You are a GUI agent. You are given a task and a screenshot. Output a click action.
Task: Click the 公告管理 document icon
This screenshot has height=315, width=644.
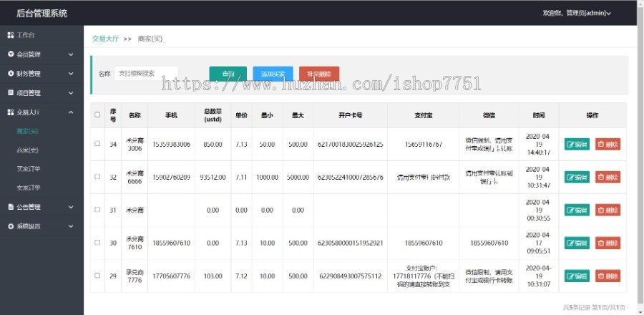click(11, 207)
